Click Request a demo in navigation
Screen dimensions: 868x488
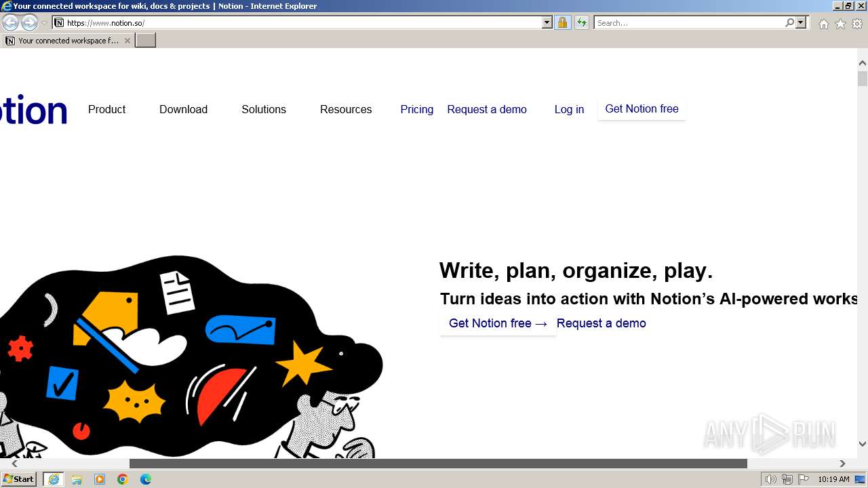pyautogui.click(x=487, y=109)
